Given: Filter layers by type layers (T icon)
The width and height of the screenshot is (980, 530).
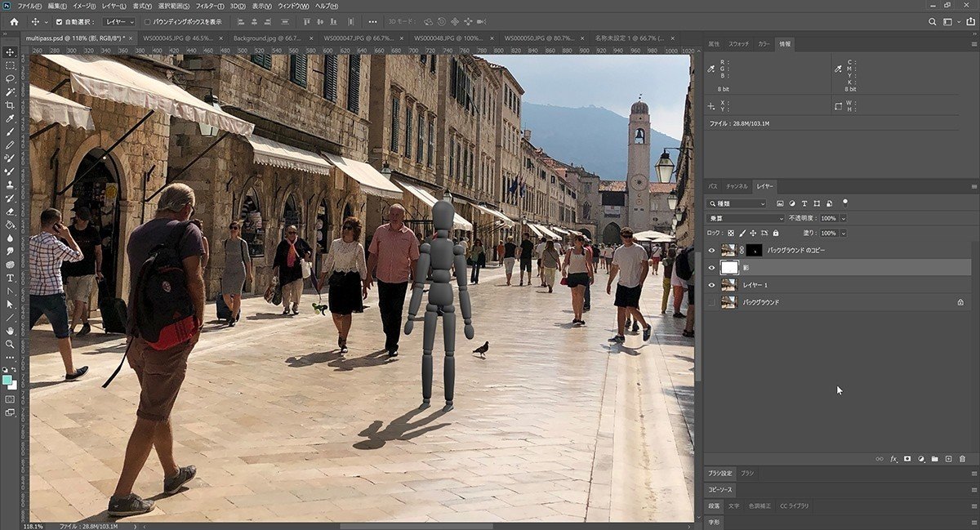Looking at the screenshot, I should [x=804, y=203].
